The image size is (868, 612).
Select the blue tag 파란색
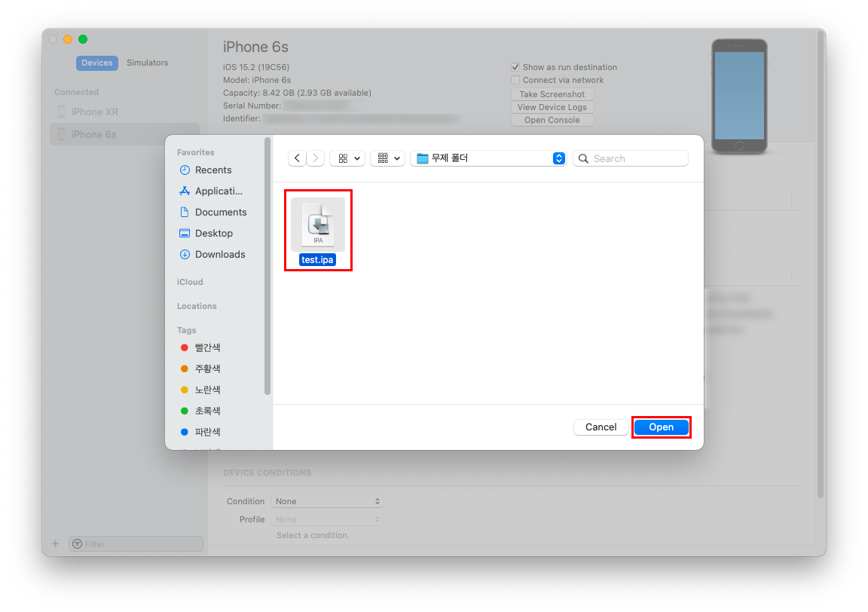pos(207,432)
